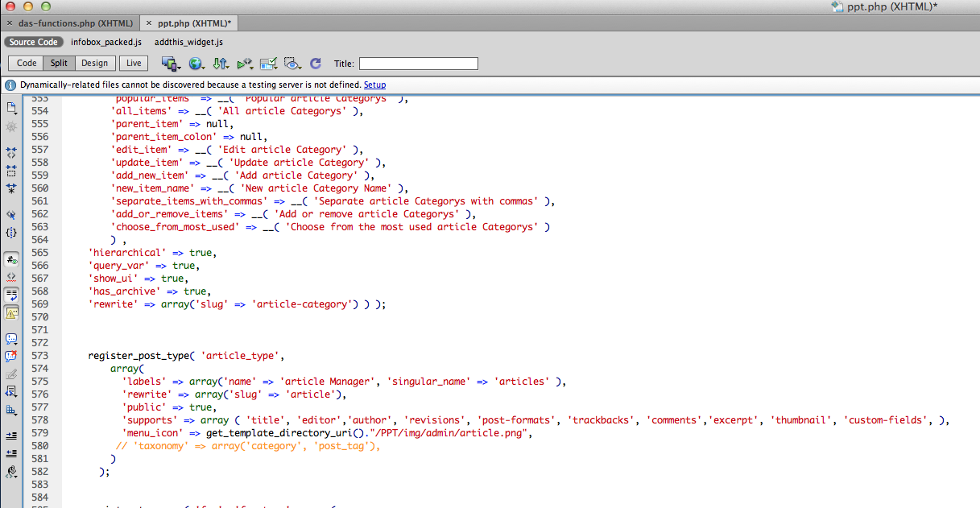Click the Balance Braces icon

coord(11,233)
